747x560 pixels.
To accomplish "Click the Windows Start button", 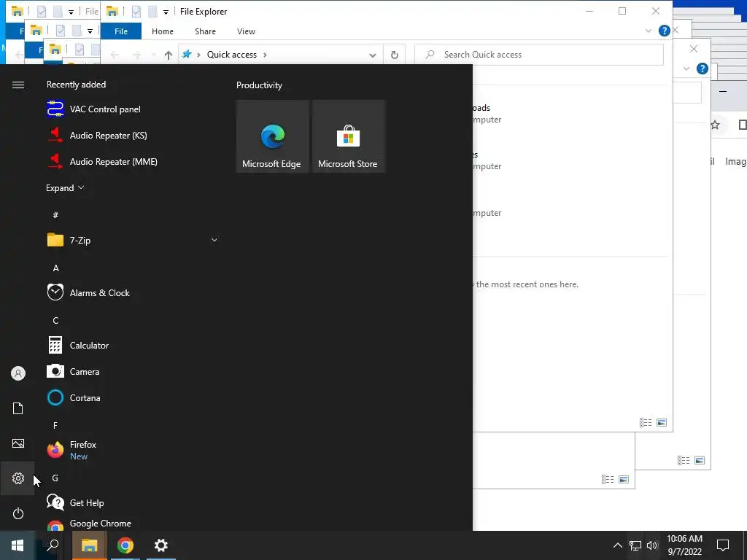I will 18,545.
